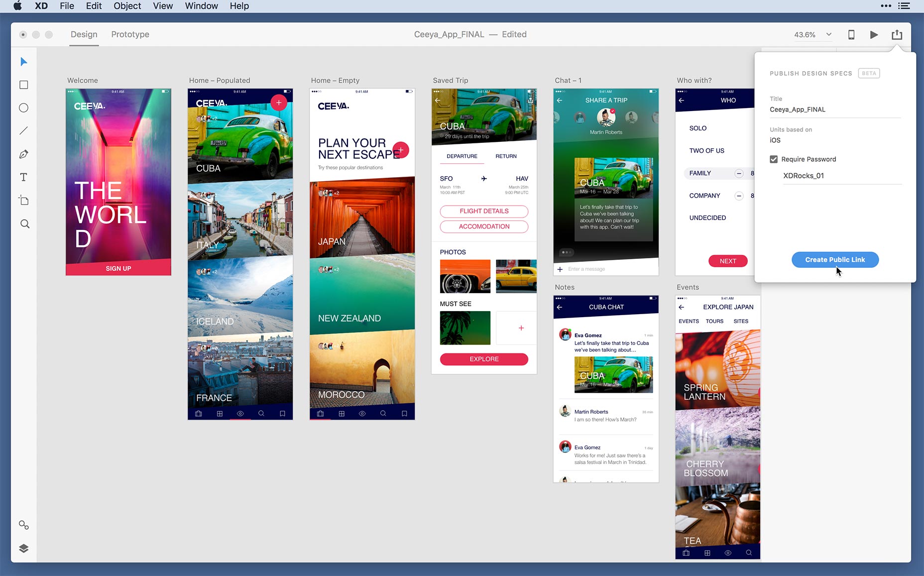
Task: Click the desktop preview play button
Action: coord(874,35)
